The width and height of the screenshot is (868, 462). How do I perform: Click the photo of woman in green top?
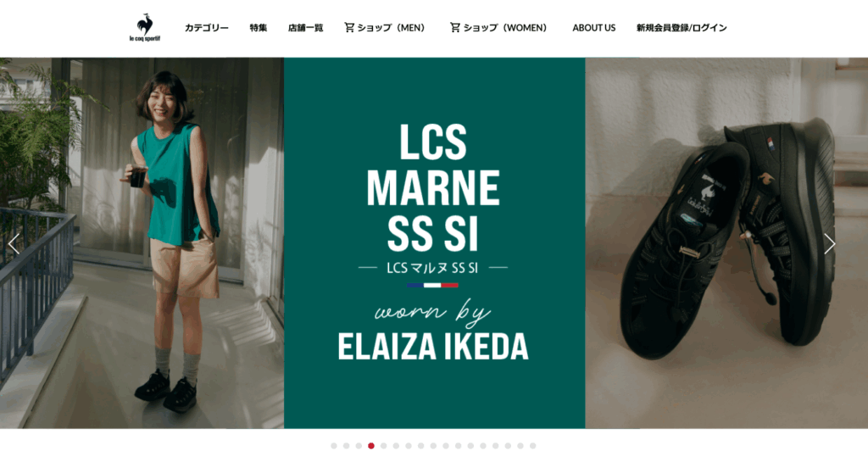[x=142, y=243]
